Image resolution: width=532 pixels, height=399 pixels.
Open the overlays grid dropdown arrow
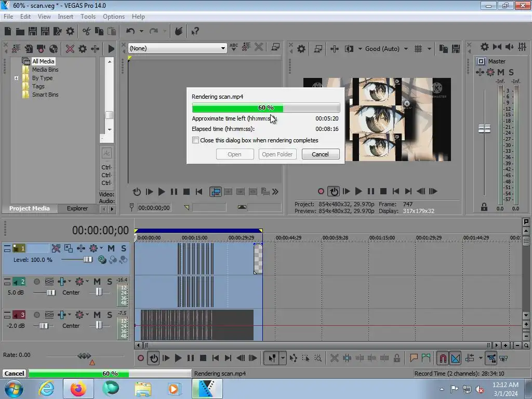coord(429,49)
